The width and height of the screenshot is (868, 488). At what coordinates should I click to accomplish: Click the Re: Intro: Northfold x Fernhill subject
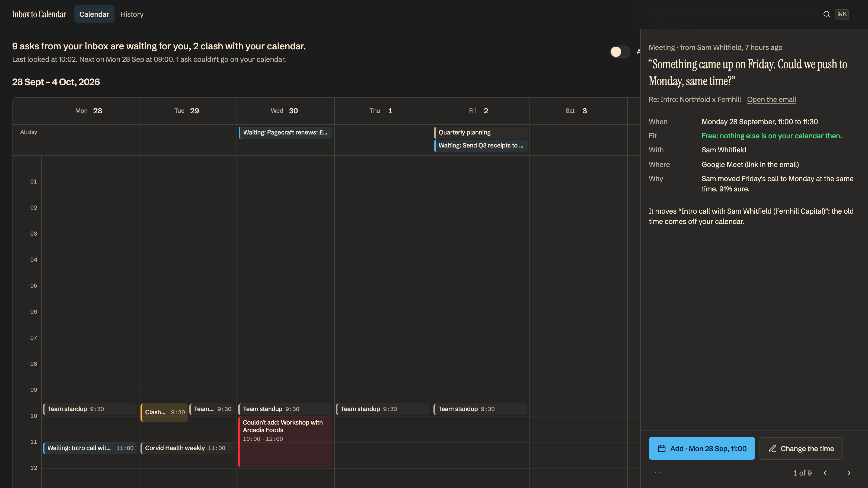point(695,99)
